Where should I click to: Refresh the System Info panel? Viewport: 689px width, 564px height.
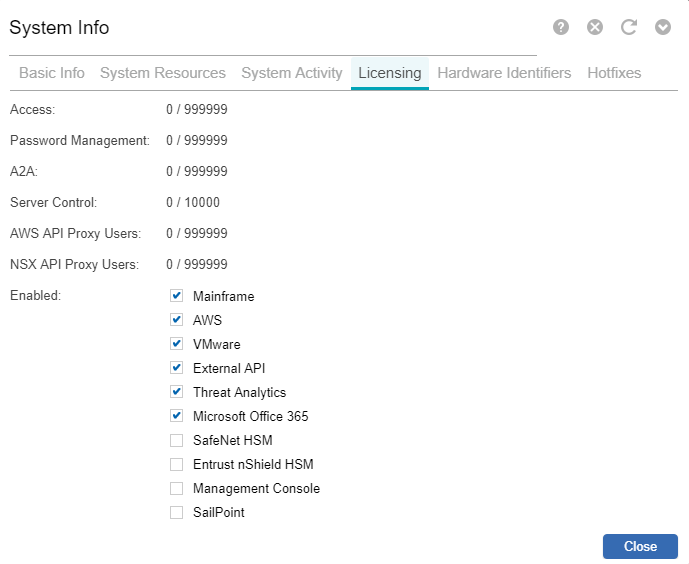[629, 27]
